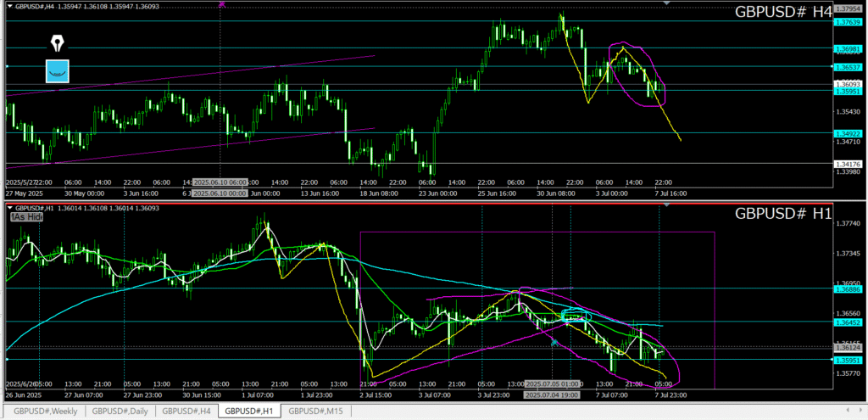Viewport: 868px width, 420px height.
Task: Expand the GBPUSD#,H4 chart title dropdown arrow
Action: coord(11,6)
